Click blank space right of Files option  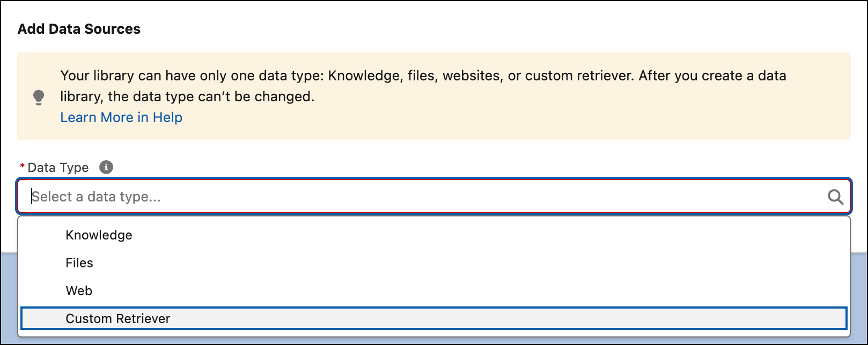483,263
